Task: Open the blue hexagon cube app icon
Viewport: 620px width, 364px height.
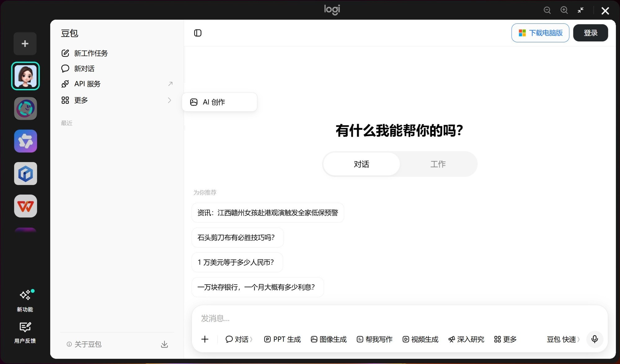Action: (x=25, y=174)
